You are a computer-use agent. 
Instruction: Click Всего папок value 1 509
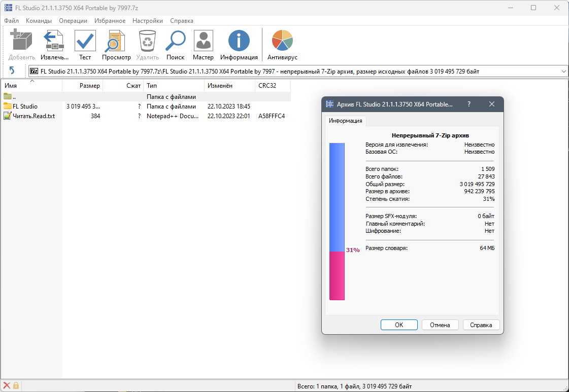[488, 169]
